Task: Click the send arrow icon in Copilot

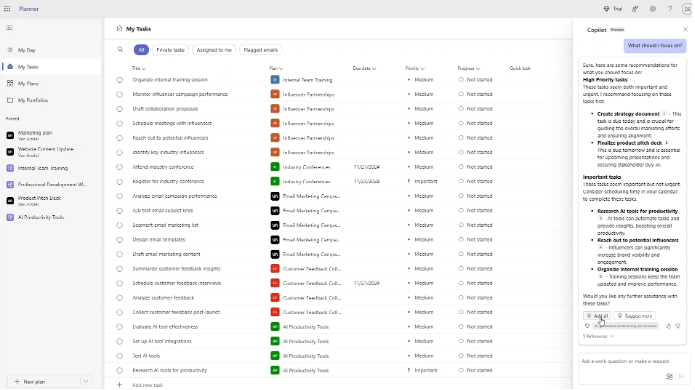Action: click(x=682, y=377)
